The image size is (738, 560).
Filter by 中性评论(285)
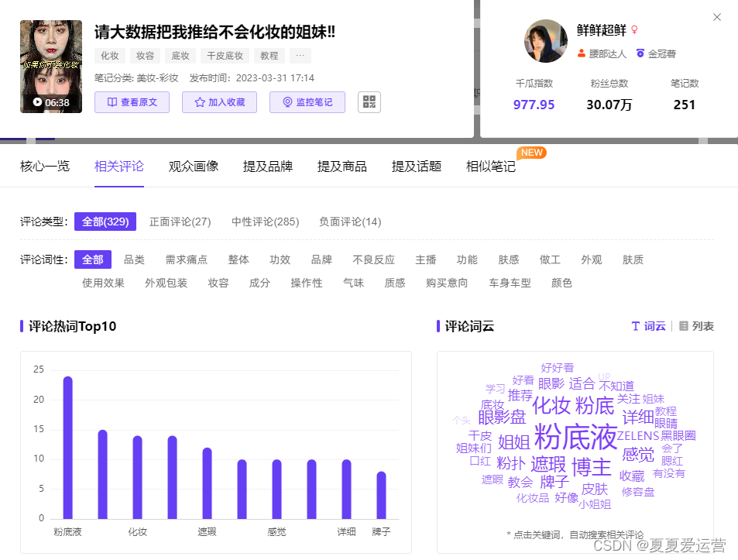266,222
